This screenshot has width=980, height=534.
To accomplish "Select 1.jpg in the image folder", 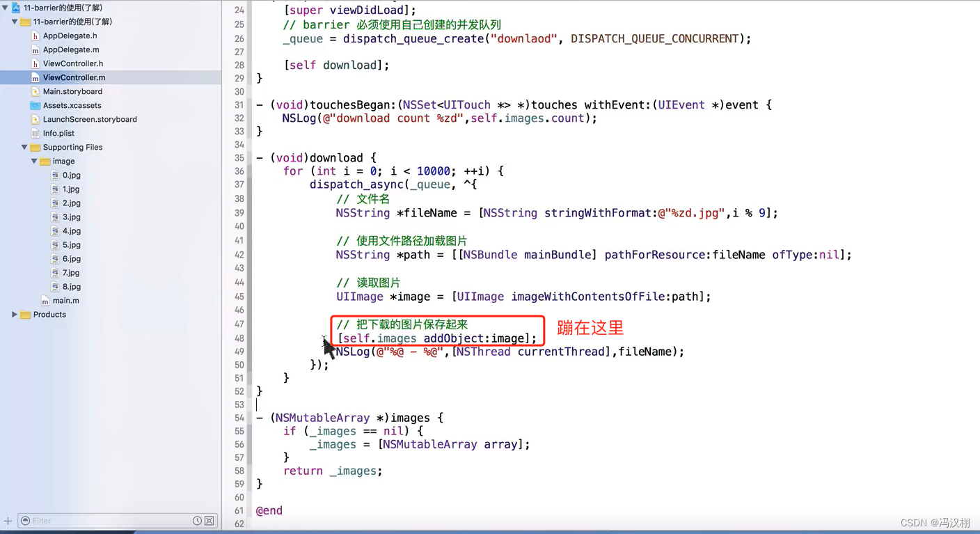I will (x=71, y=189).
